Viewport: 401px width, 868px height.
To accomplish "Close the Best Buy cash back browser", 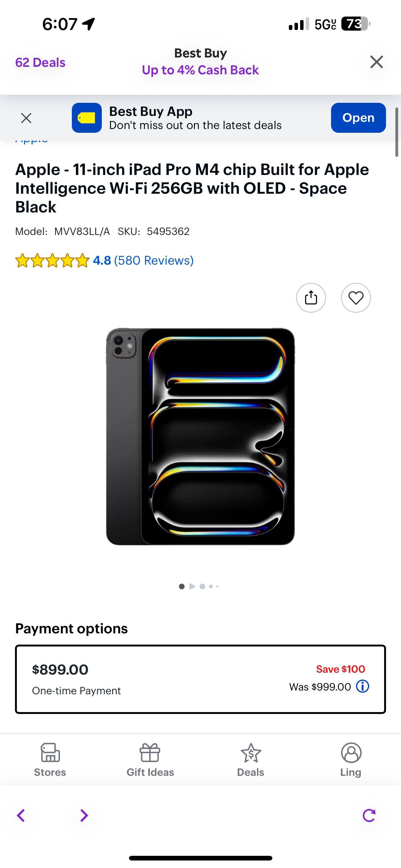I will coord(376,62).
